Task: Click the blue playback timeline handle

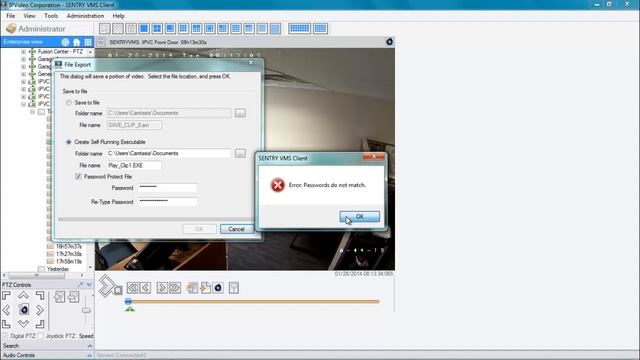Action: point(128,301)
